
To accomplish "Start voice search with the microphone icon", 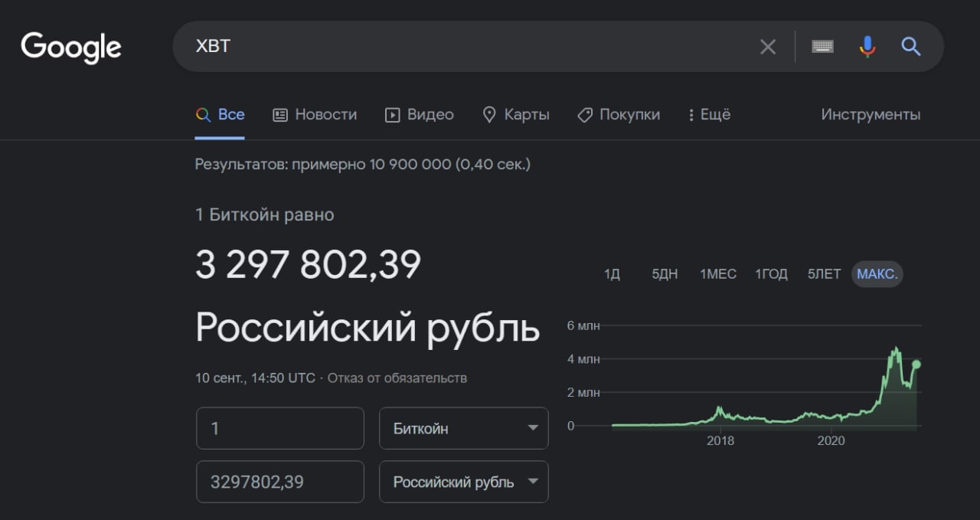I will pyautogui.click(x=867, y=47).
